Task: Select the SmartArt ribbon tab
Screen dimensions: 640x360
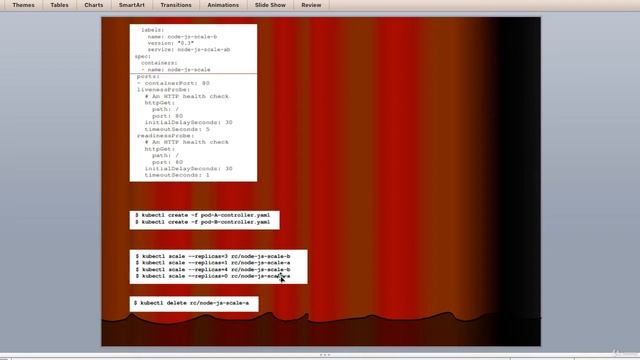Action: (131, 5)
